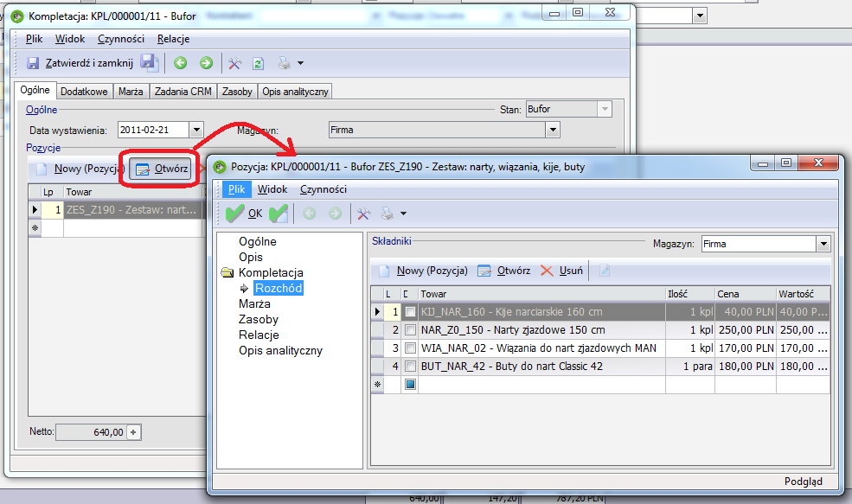Tick the checkbox for KIJ_NAR_160 row

[410, 312]
